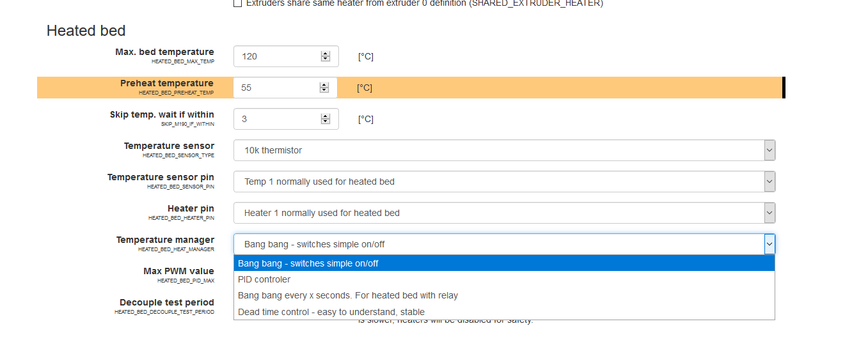Toggle the shared extruder heater checkbox
This screenshot has height=340, width=868.
[238, 3]
